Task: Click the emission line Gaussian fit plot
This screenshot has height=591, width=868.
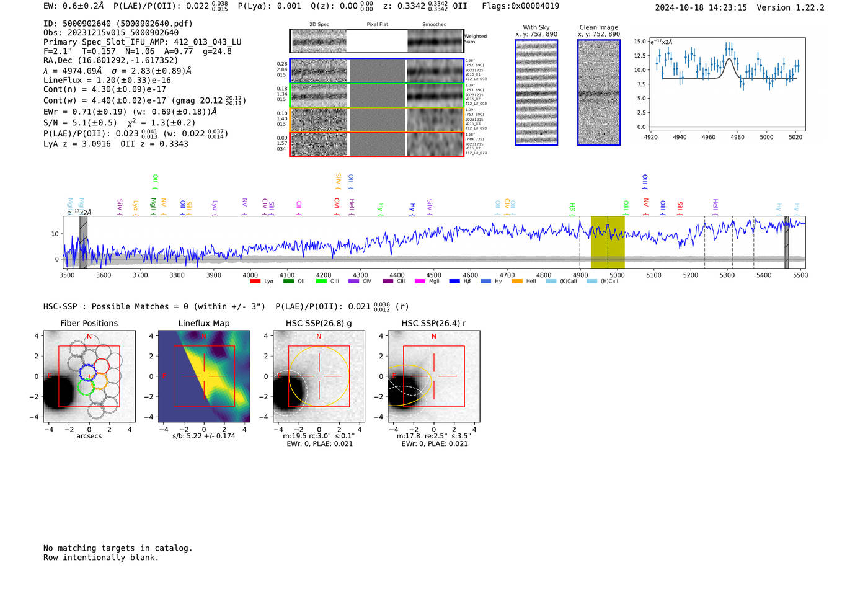Action: point(728,84)
